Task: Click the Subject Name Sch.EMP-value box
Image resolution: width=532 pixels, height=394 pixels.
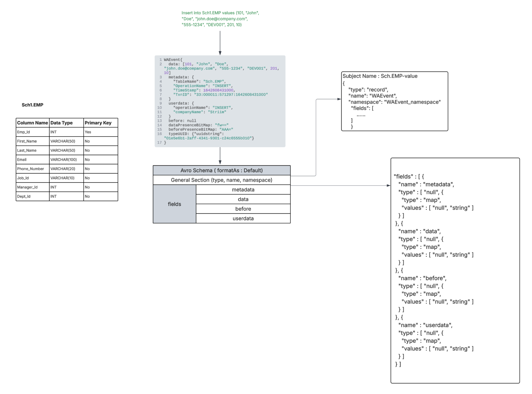Action: [x=394, y=101]
